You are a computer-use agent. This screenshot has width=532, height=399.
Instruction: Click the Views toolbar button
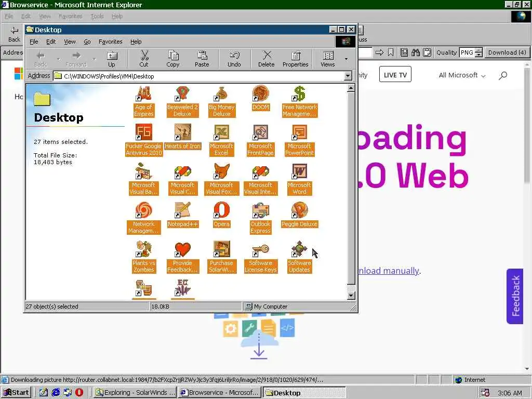coord(327,59)
